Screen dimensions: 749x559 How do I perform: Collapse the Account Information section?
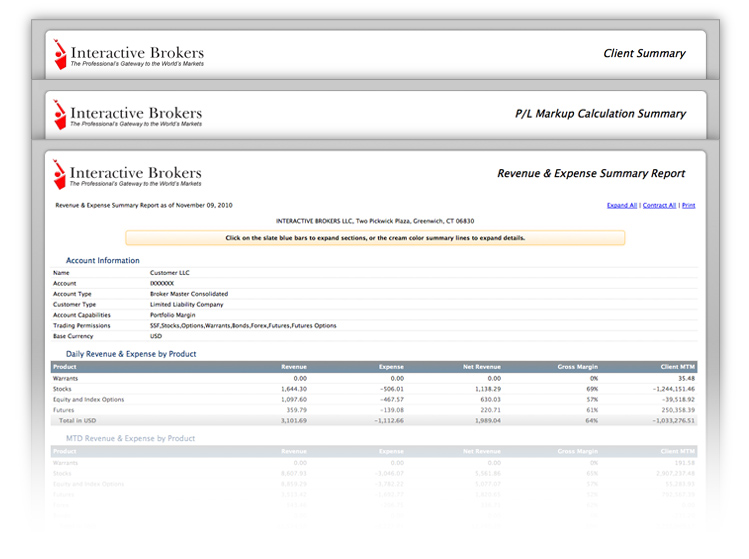coord(103,260)
